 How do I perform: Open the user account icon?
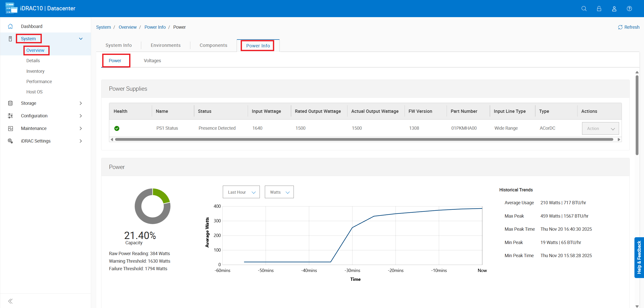[614, 9]
